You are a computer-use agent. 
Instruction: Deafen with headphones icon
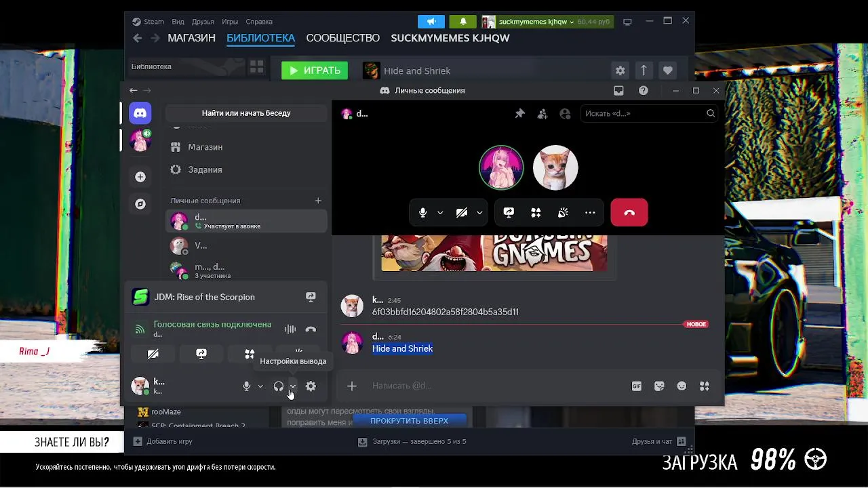pos(279,386)
